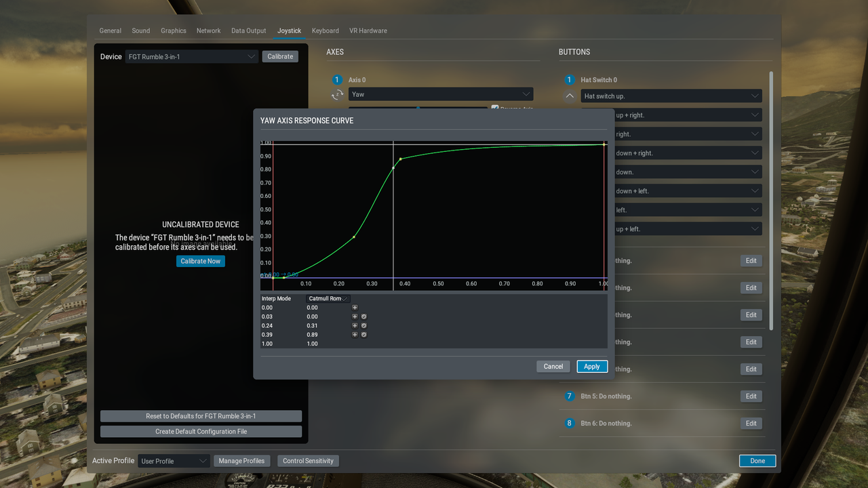The width and height of the screenshot is (868, 488).
Task: Click the blue badge 7 next to Btn 5
Action: click(569, 396)
